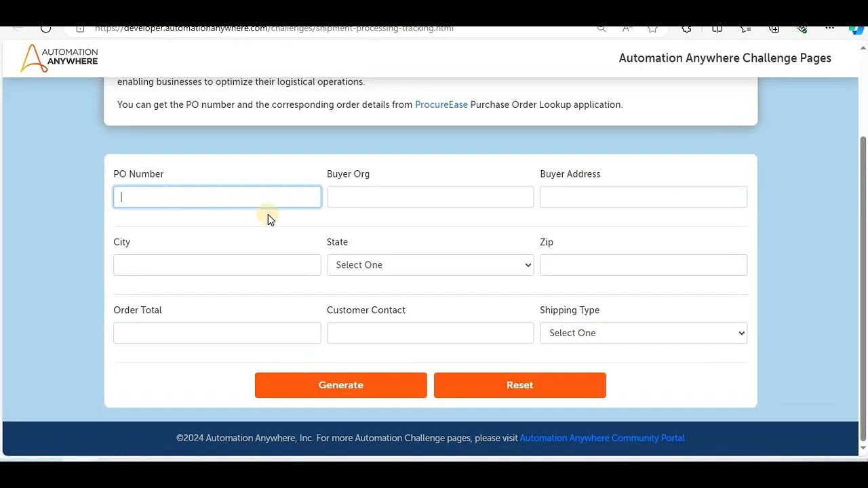Open the ProcureEase link
The height and width of the screenshot is (488, 868).
tap(441, 104)
